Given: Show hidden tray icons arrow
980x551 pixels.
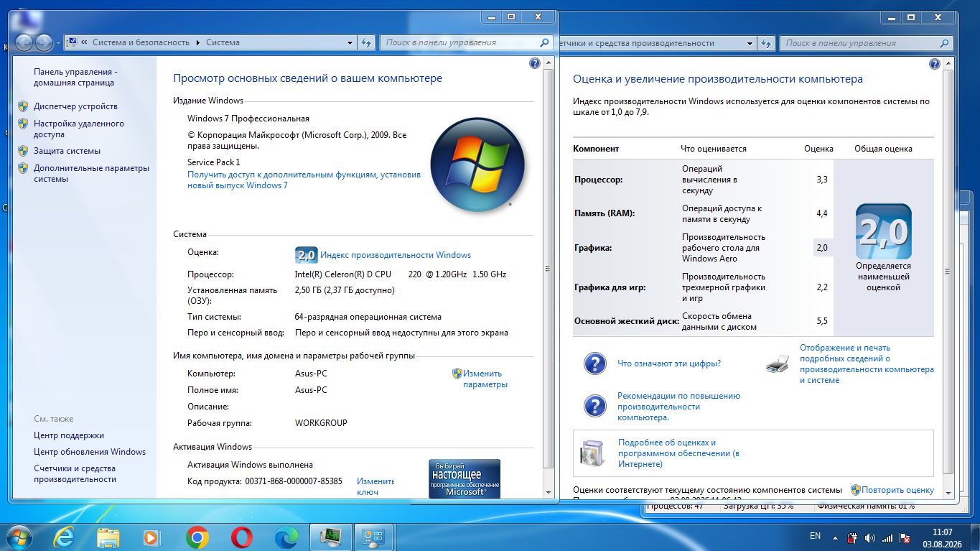Looking at the screenshot, I should click(835, 537).
